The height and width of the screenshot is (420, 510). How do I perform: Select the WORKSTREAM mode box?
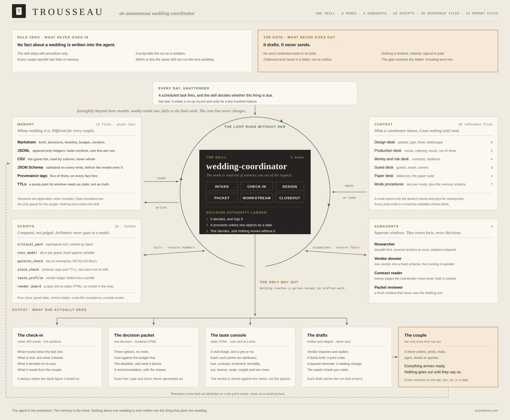pyautogui.click(x=256, y=198)
